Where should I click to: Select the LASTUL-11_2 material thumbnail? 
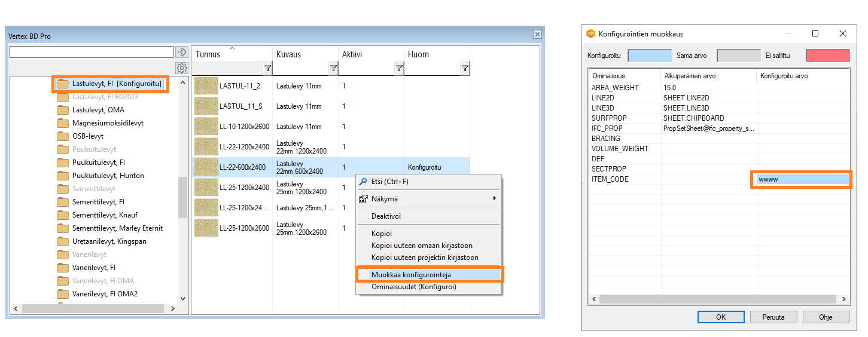coord(206,86)
